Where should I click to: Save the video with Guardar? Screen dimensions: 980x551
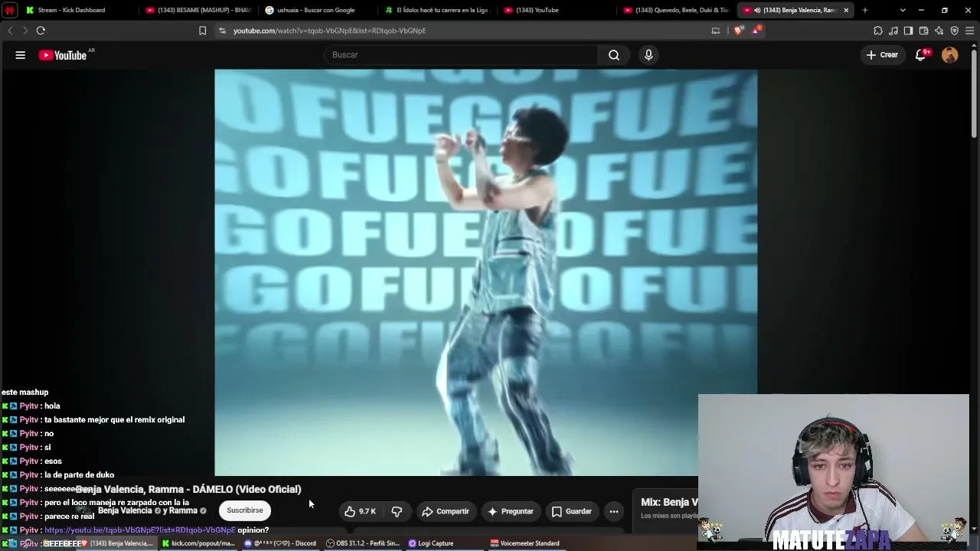(x=572, y=511)
